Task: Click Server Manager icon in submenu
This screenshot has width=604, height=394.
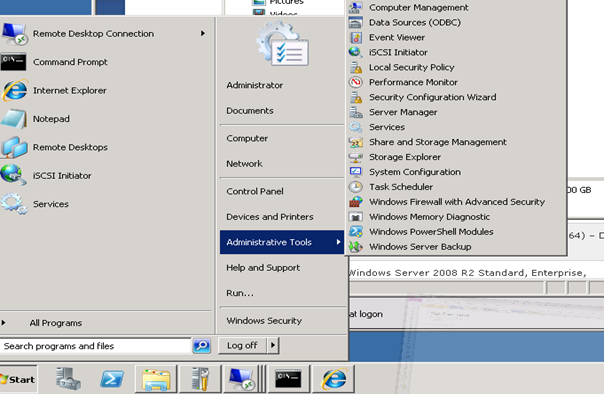Action: 356,112
